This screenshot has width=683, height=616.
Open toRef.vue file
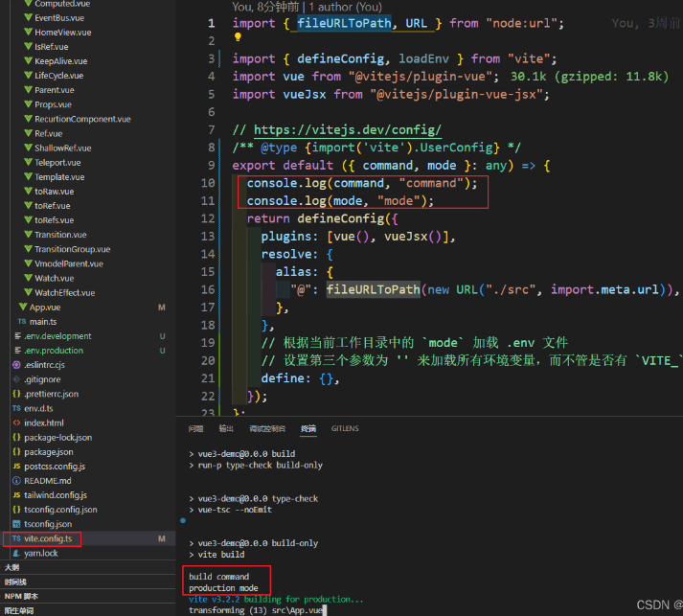(53, 206)
